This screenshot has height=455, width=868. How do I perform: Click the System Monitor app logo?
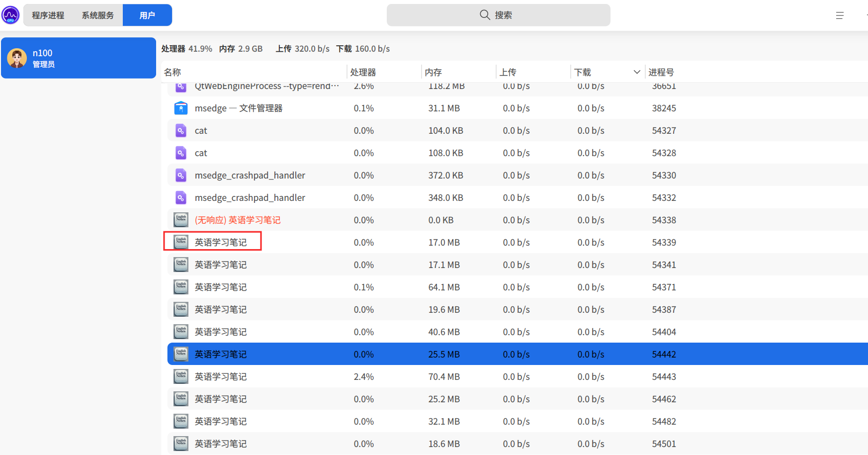(10, 15)
